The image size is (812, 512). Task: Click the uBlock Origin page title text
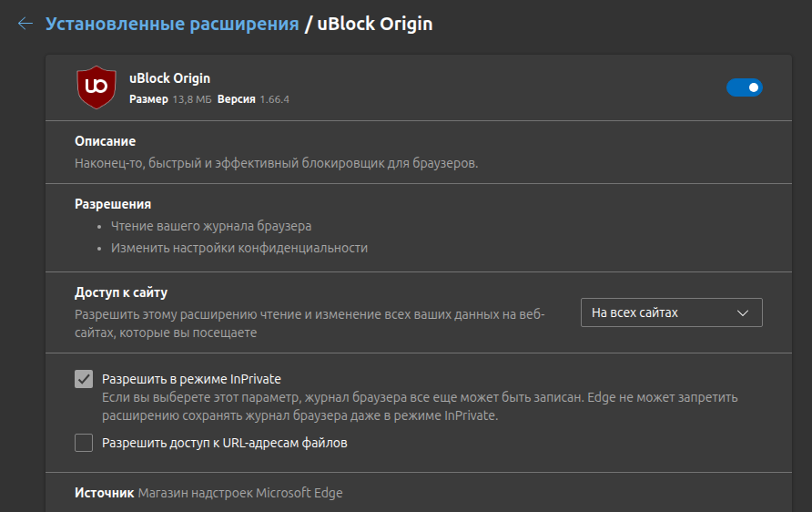pos(374,24)
